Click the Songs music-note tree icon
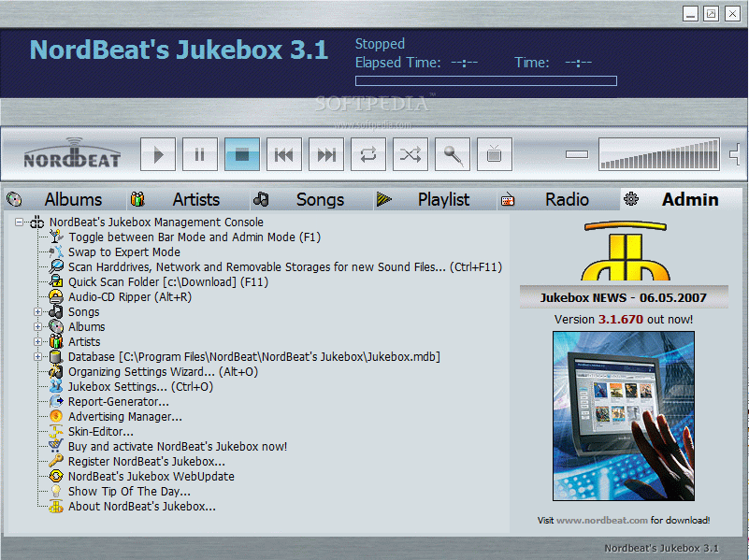 [56, 311]
